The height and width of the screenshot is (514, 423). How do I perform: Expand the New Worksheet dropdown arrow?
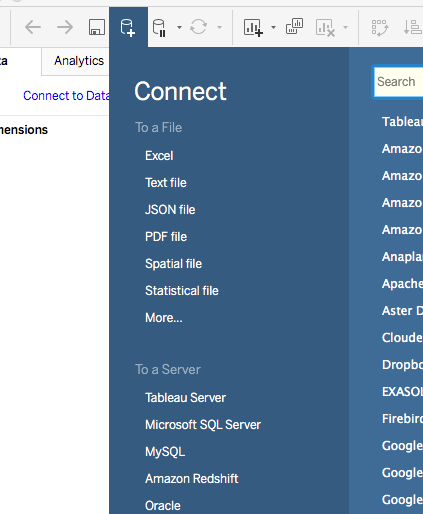pyautogui.click(x=273, y=27)
